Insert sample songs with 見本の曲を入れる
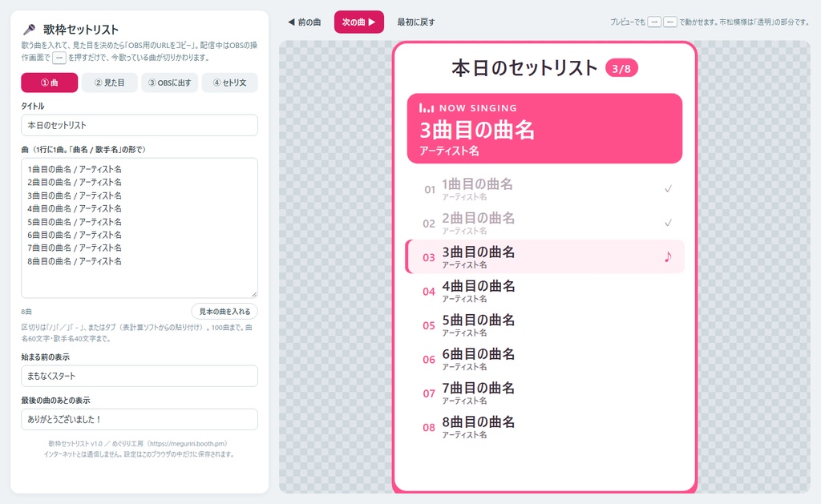 tap(224, 312)
